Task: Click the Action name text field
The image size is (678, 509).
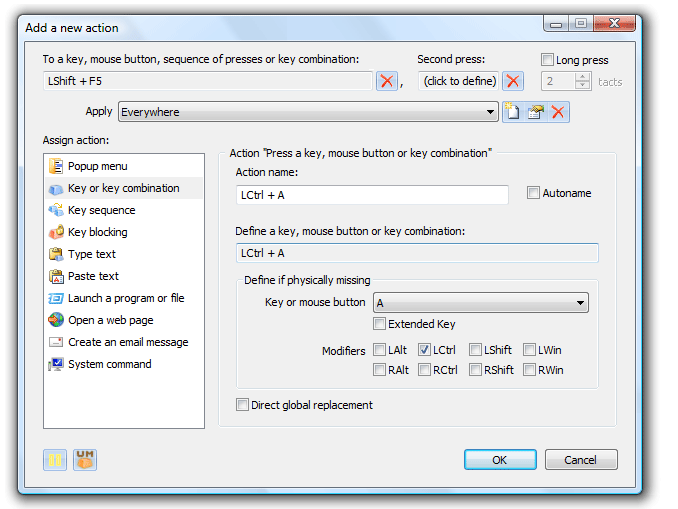Action: 372,195
